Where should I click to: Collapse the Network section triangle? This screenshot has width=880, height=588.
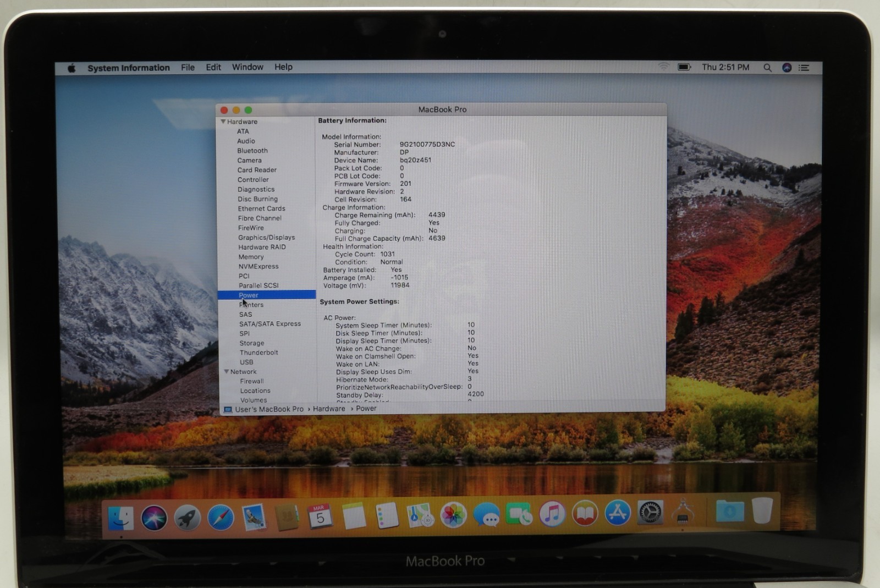227,372
